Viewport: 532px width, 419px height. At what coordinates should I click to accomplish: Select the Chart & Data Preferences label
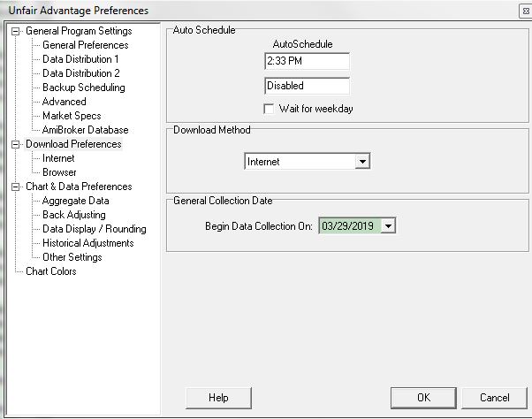79,187
